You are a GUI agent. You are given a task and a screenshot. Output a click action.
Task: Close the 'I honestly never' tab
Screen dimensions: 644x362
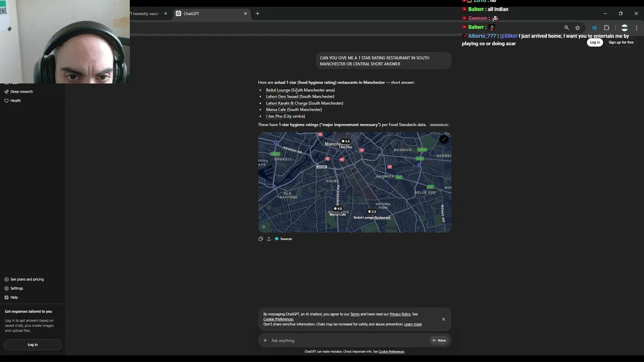tap(166, 14)
